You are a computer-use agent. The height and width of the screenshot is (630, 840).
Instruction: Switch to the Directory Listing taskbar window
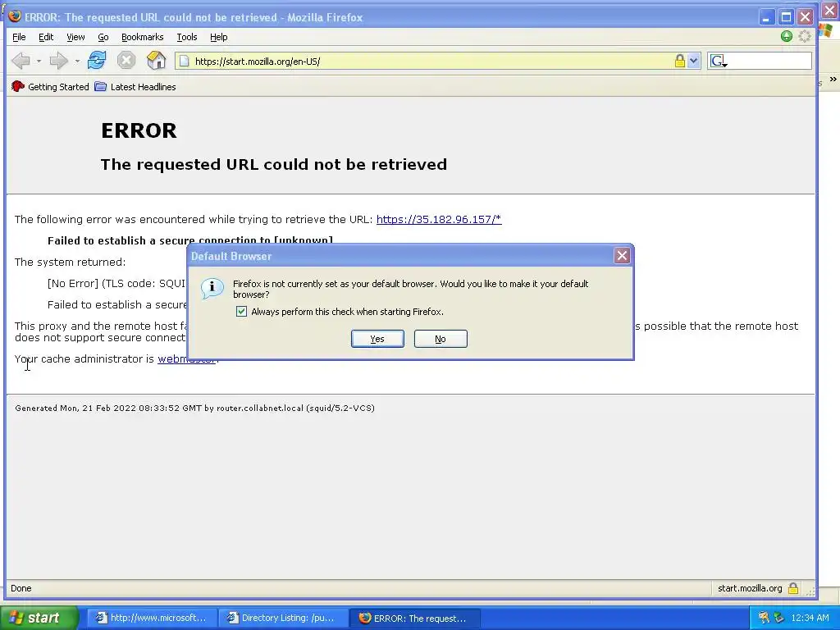[283, 618]
